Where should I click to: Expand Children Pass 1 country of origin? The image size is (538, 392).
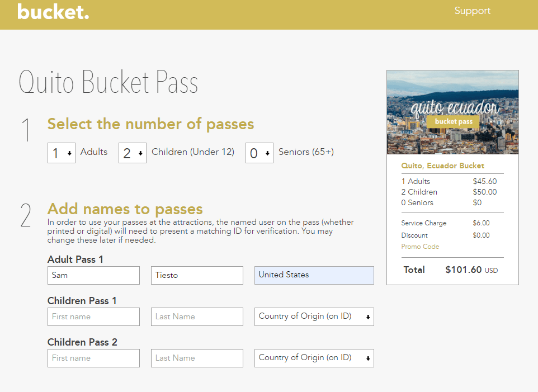coord(314,317)
